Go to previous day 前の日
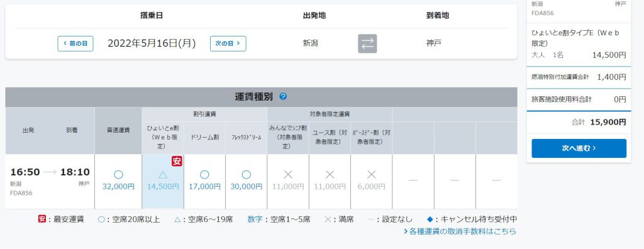Viewport: 644px width, 249px height. (75, 43)
